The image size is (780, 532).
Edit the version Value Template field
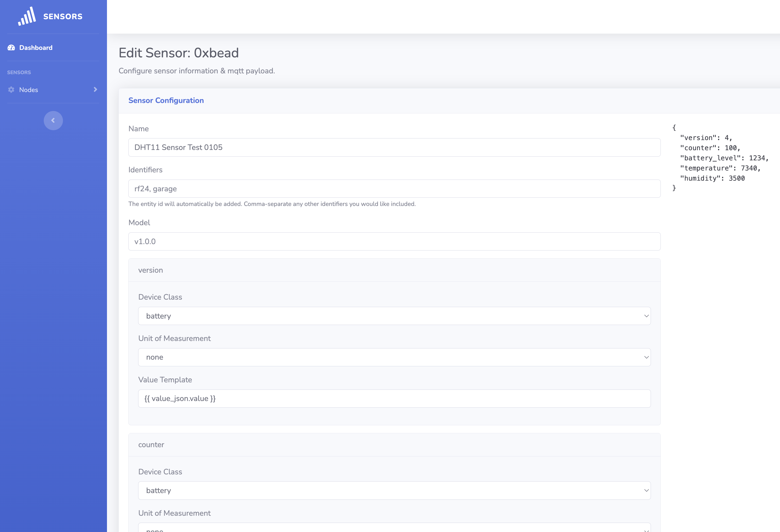coord(394,398)
